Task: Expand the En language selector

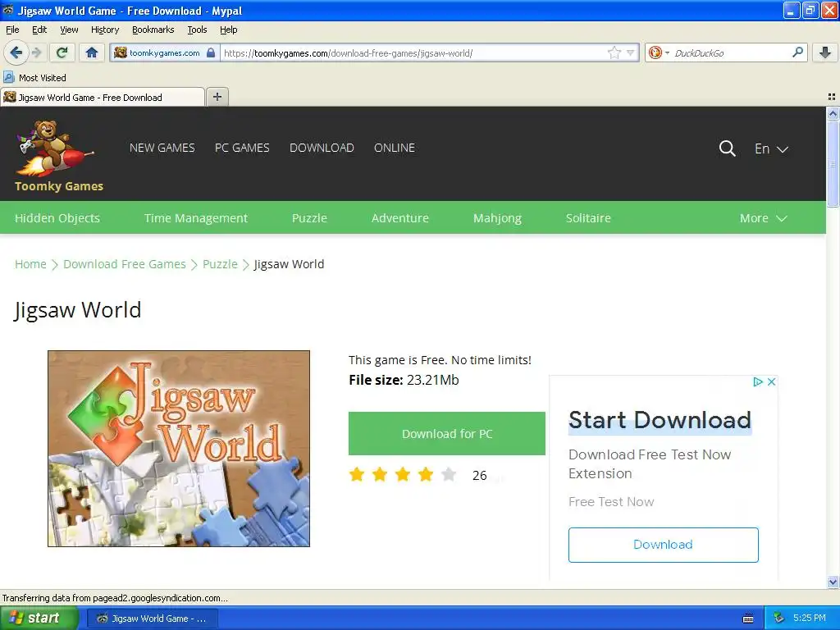Action: (771, 148)
